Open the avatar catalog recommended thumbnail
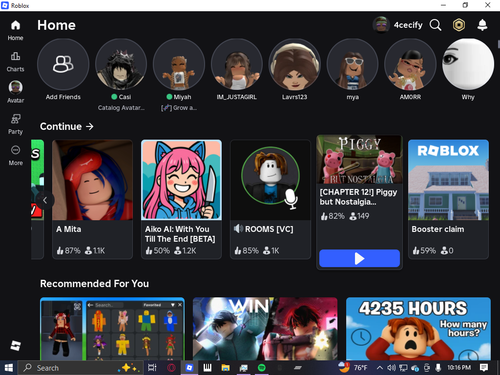The width and height of the screenshot is (500, 375). tap(112, 329)
